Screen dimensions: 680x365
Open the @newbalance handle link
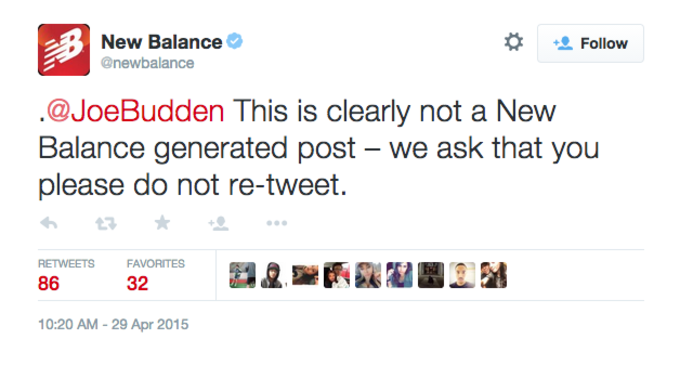[147, 63]
